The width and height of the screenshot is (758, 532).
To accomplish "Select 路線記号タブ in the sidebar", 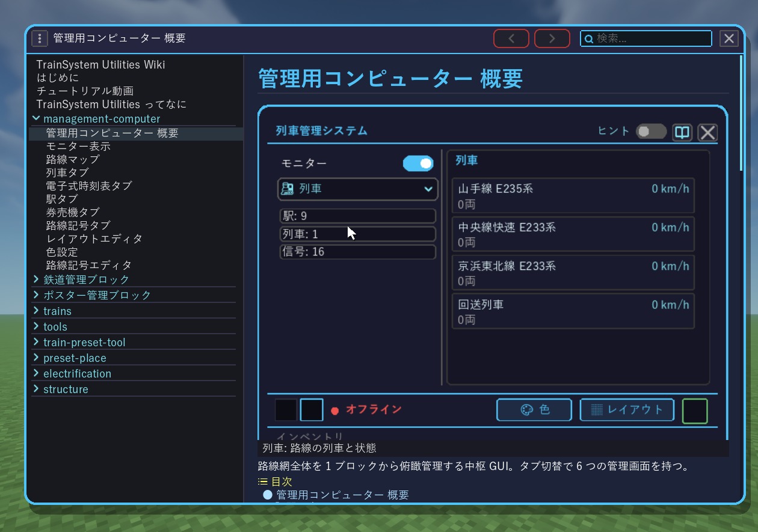I will click(x=78, y=226).
